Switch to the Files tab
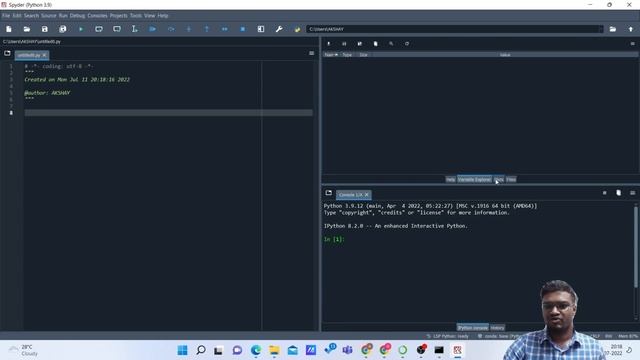The image size is (640, 360). 511,180
